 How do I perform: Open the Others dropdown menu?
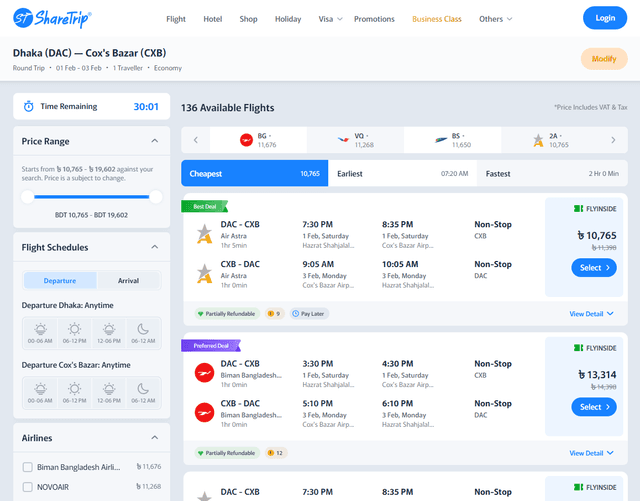[496, 19]
